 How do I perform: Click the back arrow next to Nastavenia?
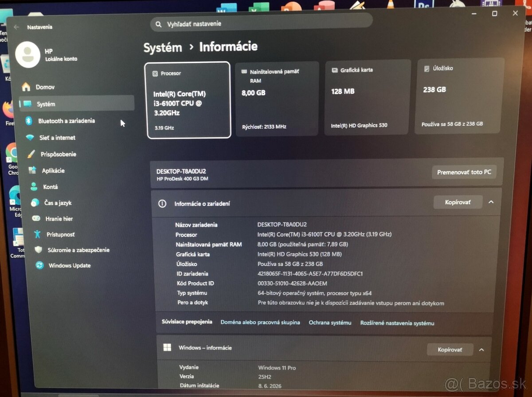point(16,27)
